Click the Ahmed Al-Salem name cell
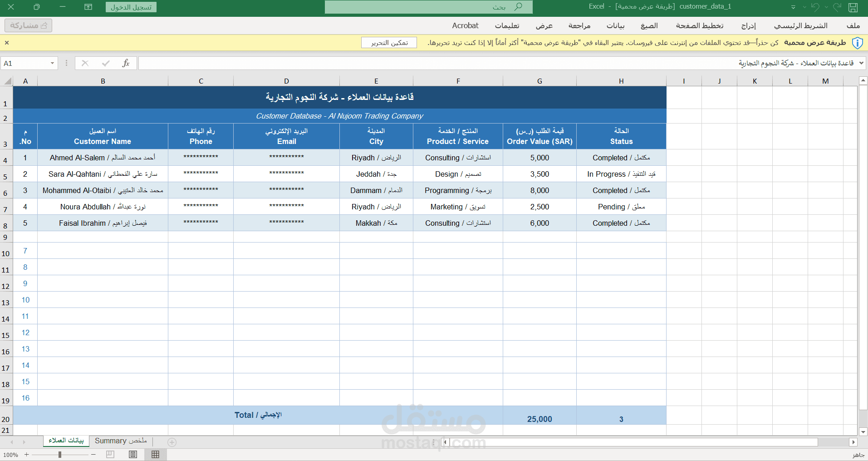This screenshot has width=868, height=461. 103,158
